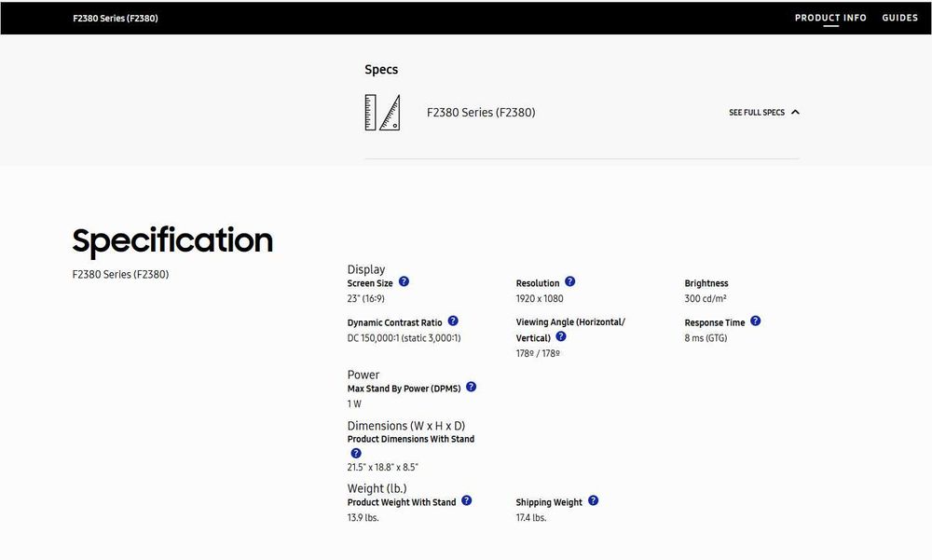The image size is (932, 560).
Task: Select the 21.5" x 18.8" x 8.5" dimensions value
Action: [383, 467]
